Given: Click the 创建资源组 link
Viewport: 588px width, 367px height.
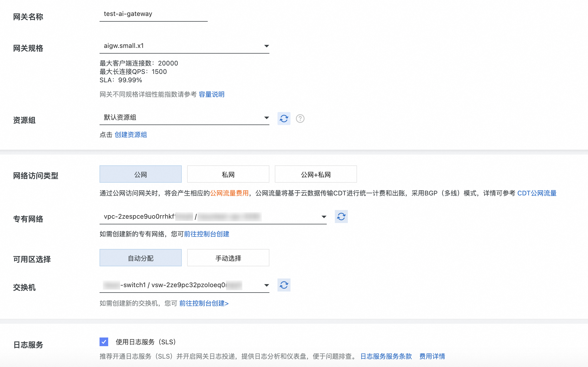Looking at the screenshot, I should 131,135.
